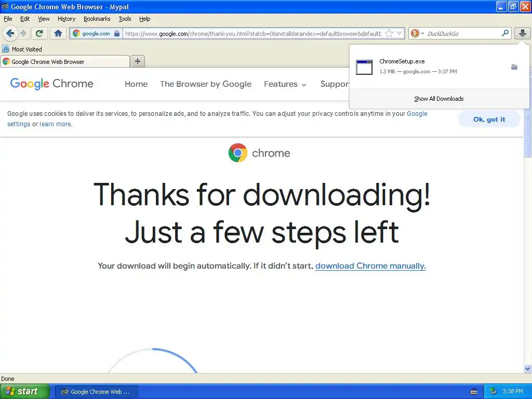Go to the Home page icon
Image resolution: width=532 pixels, height=399 pixels.
coord(58,33)
